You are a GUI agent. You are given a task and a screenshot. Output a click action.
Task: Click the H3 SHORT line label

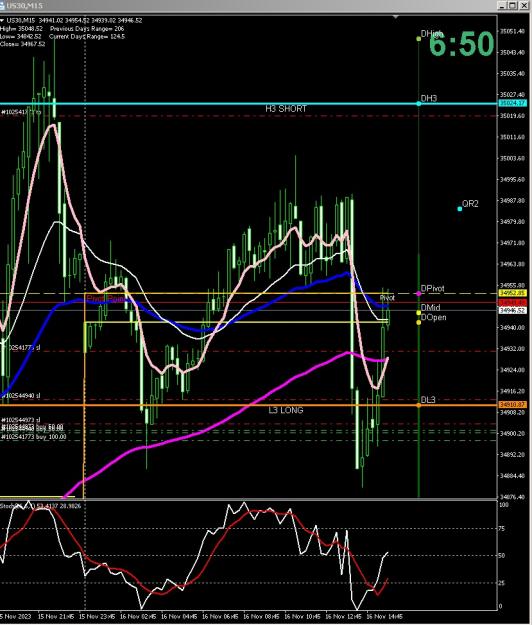coord(286,108)
